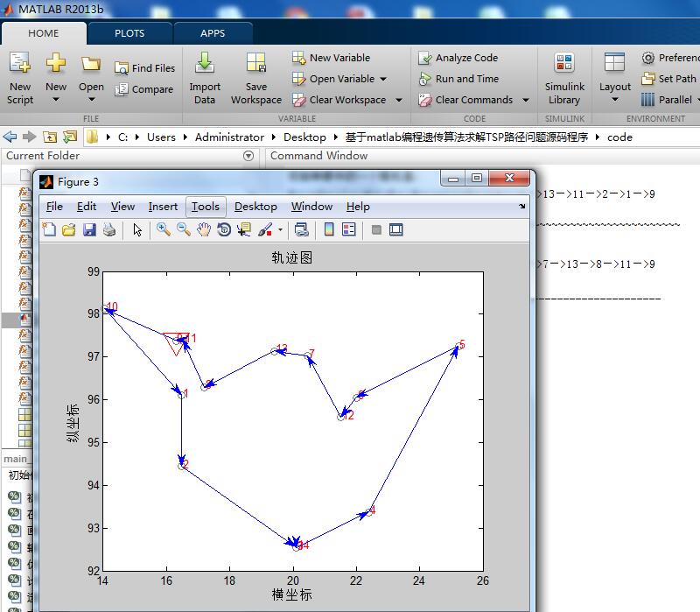
Task: Print the figure
Action: [109, 229]
